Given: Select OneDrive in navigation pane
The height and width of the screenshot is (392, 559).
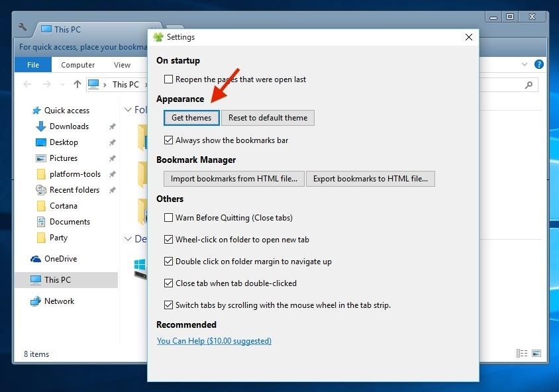Looking at the screenshot, I should point(60,259).
